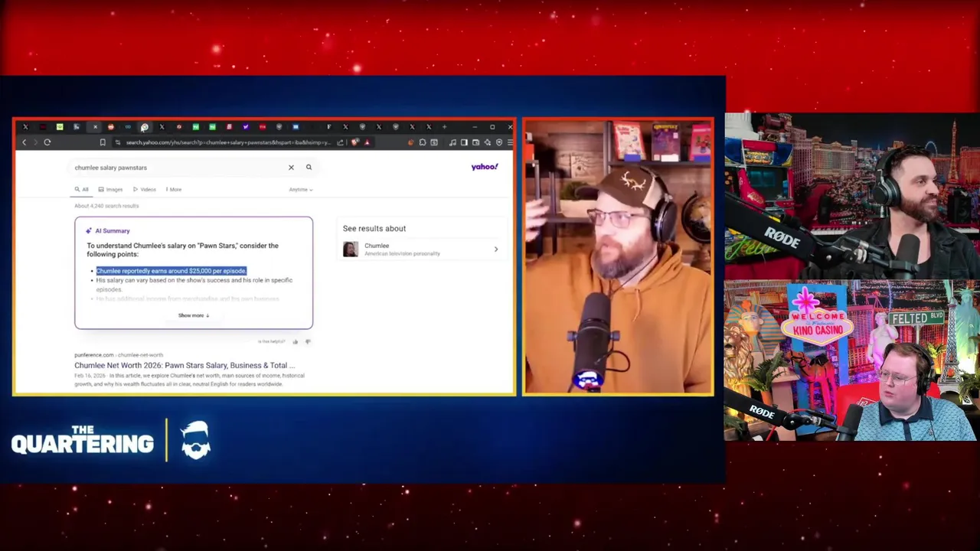Image resolution: width=980 pixels, height=551 pixels.
Task: Click American television personality subtitle
Action: tap(402, 253)
